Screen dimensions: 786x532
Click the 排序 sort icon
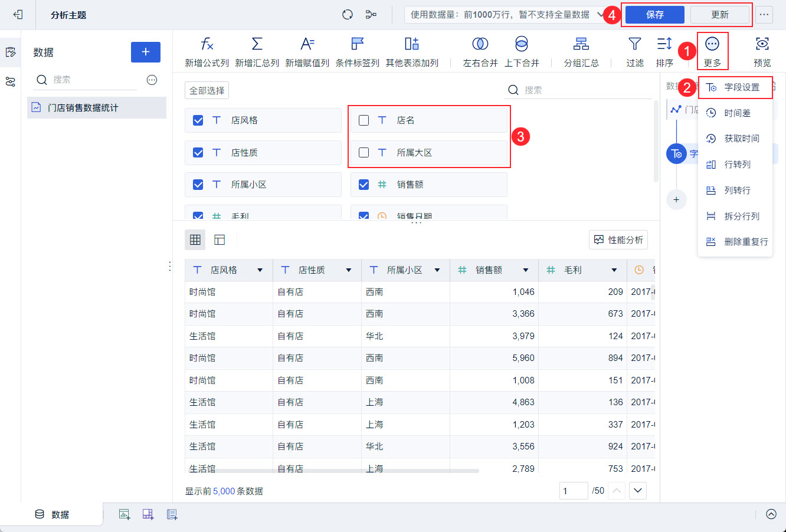664,44
